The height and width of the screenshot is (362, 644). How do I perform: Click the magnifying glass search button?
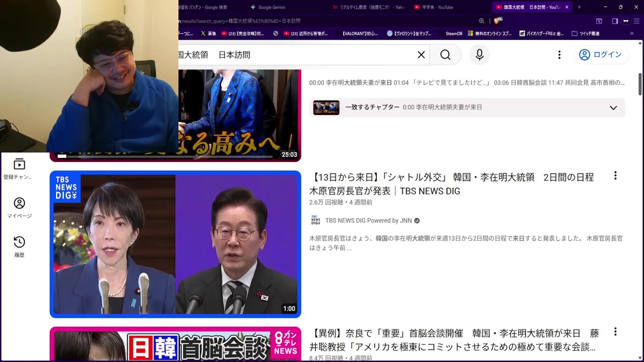pos(445,55)
